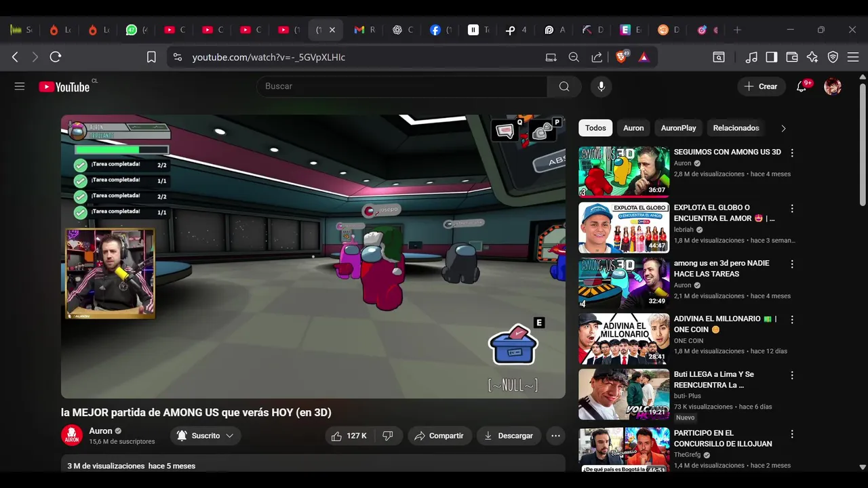Open Brave Rewards triangle icon
The image size is (868, 488).
click(644, 58)
